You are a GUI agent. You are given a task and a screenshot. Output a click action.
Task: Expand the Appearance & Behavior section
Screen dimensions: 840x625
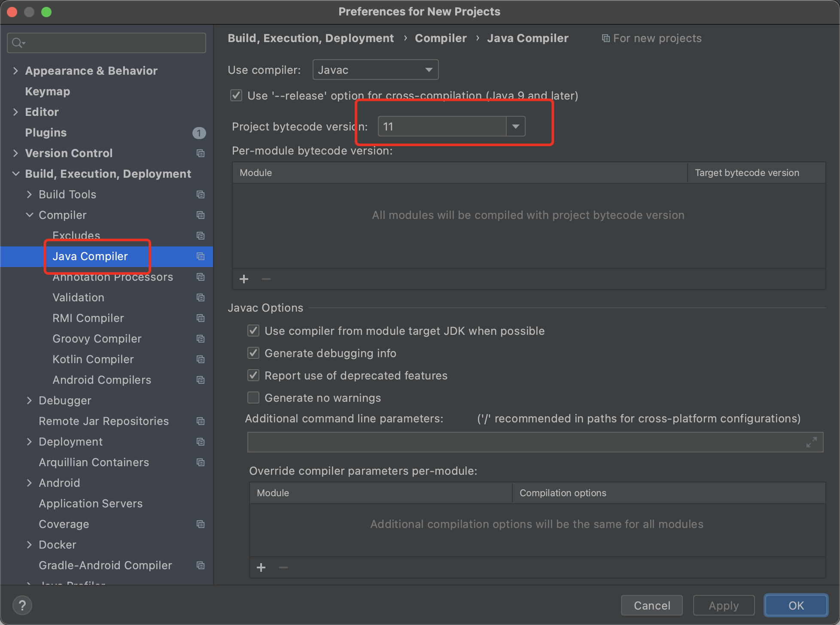[16, 71]
